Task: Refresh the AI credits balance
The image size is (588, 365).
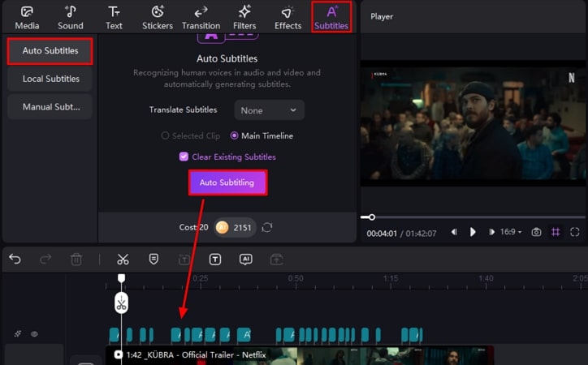Action: click(x=267, y=228)
